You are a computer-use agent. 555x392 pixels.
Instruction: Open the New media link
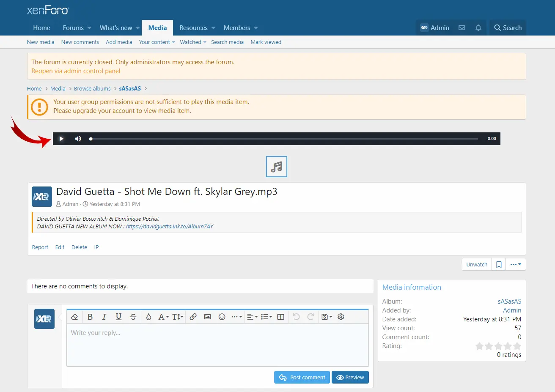pyautogui.click(x=41, y=42)
